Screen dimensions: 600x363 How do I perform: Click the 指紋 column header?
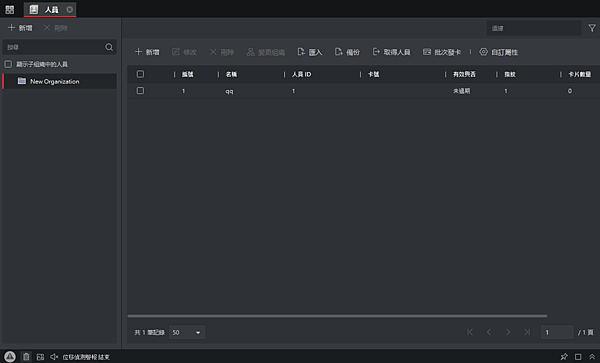510,74
